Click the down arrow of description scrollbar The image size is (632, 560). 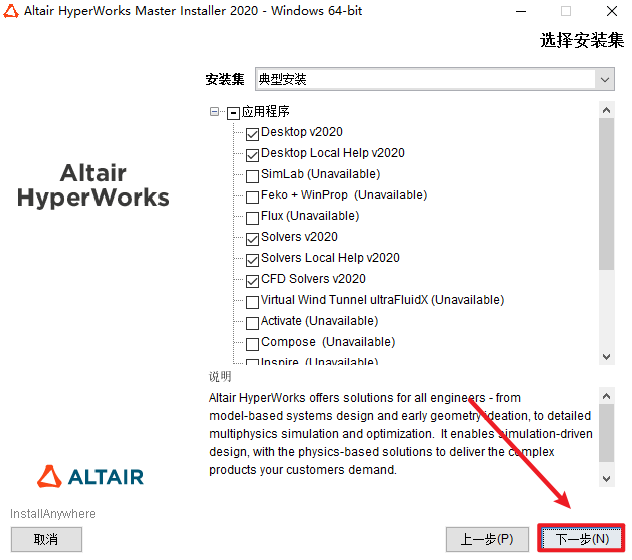pos(606,479)
